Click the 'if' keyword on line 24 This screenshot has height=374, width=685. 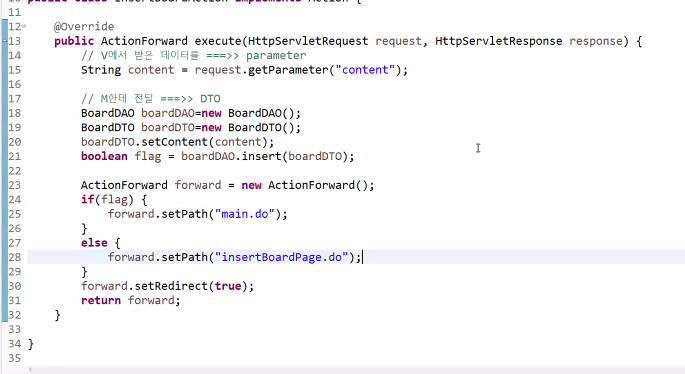click(x=87, y=200)
